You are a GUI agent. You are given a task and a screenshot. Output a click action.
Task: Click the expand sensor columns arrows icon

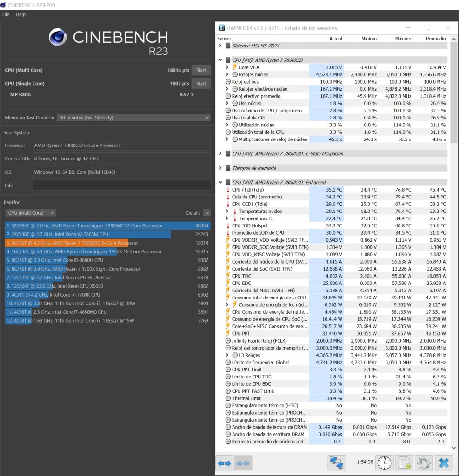coord(225,463)
